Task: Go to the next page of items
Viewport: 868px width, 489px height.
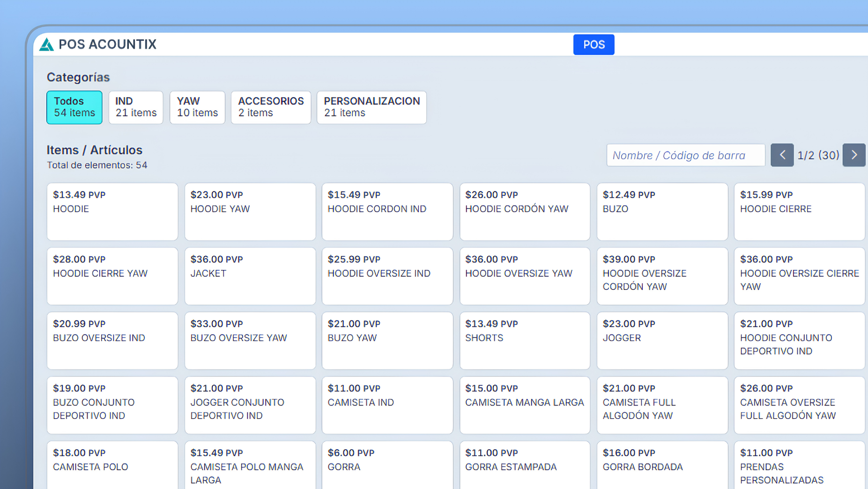Action: pyautogui.click(x=853, y=155)
